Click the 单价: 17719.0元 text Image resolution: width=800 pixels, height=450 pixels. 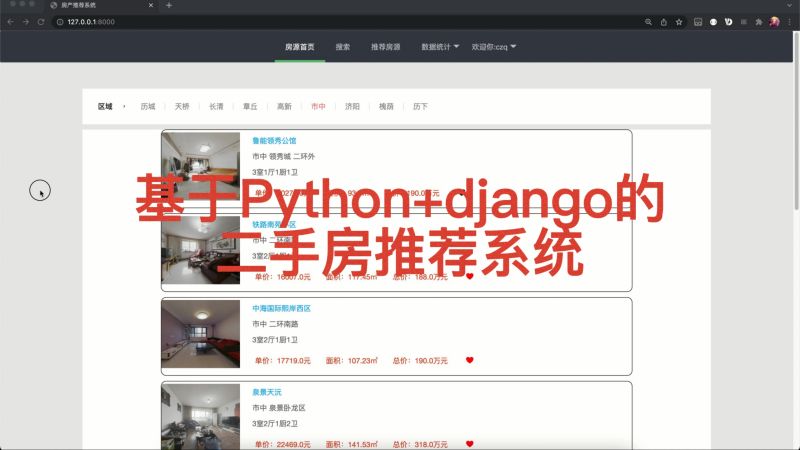(x=283, y=360)
